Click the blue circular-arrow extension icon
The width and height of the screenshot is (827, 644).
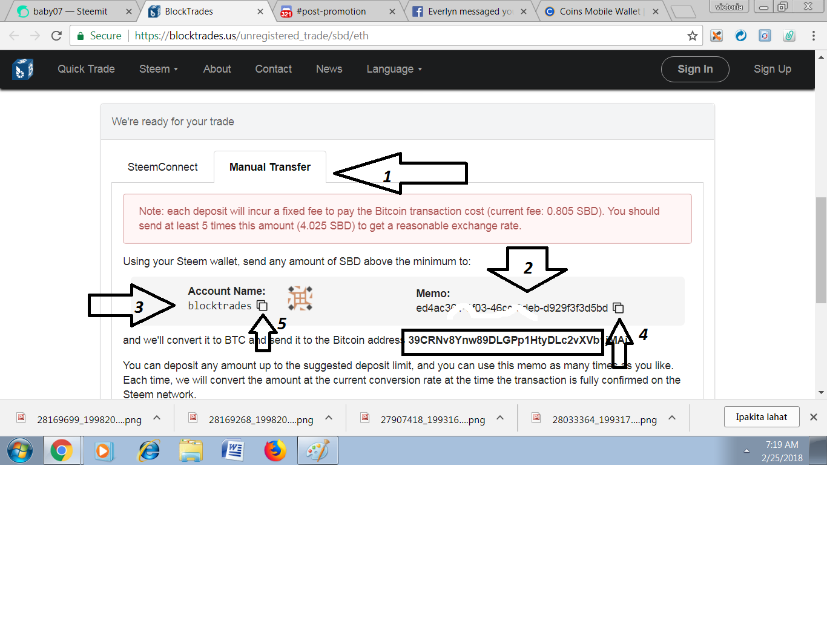point(741,36)
